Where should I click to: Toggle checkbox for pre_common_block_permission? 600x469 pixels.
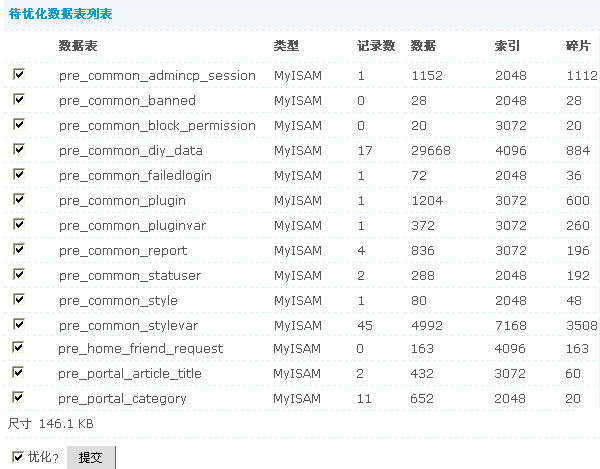tap(19, 124)
